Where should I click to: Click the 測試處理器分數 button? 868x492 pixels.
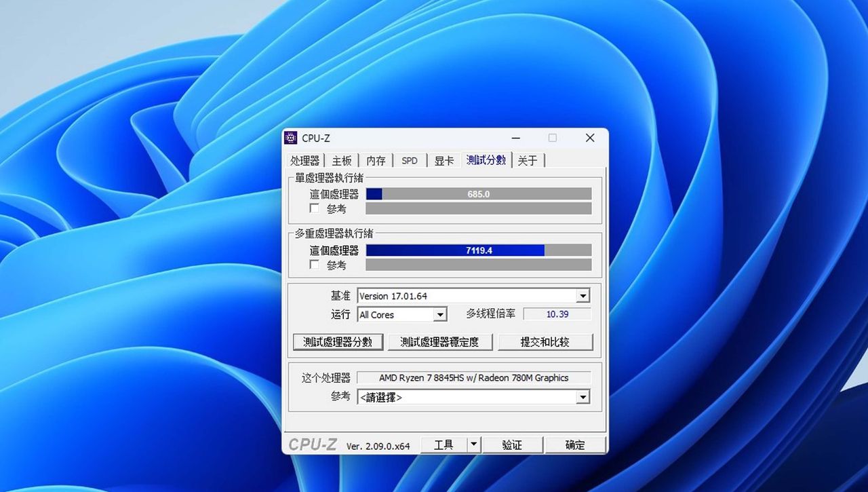pos(338,342)
